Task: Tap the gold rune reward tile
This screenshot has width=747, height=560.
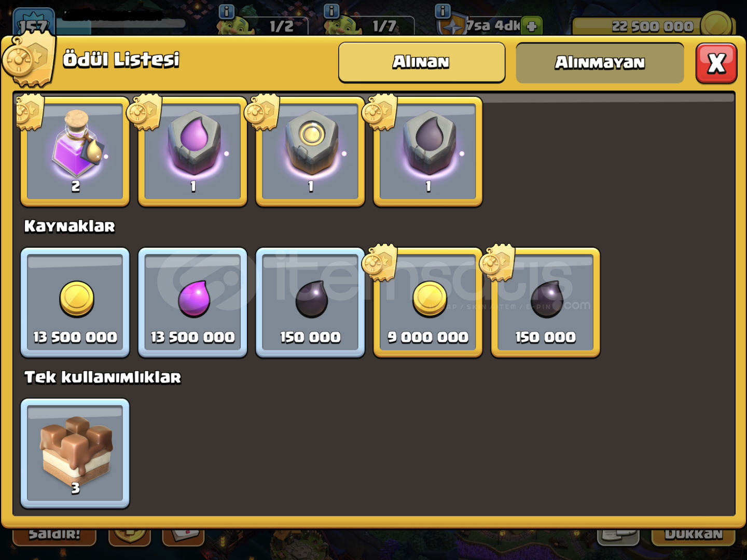Action: 310,151
